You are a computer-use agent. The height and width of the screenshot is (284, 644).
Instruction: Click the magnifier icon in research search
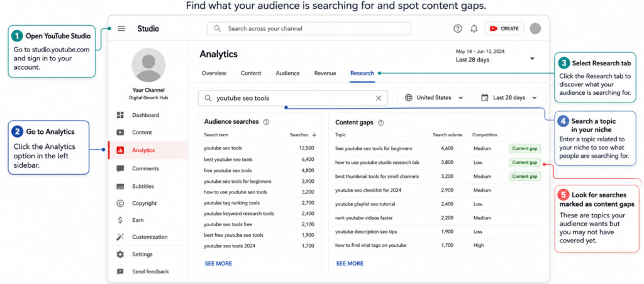pos(208,98)
